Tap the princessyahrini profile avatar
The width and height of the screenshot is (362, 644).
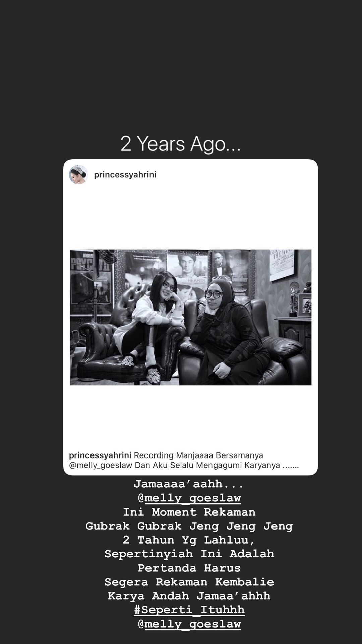coord(78,174)
